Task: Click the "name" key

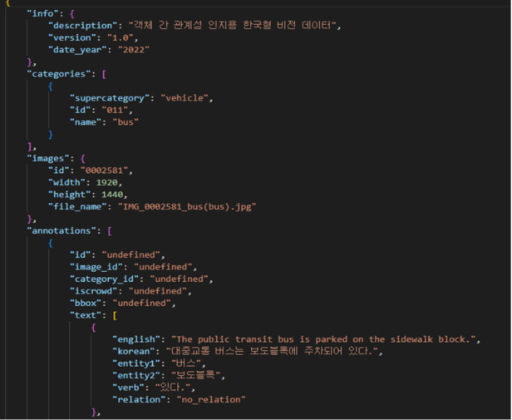Action: [86, 122]
